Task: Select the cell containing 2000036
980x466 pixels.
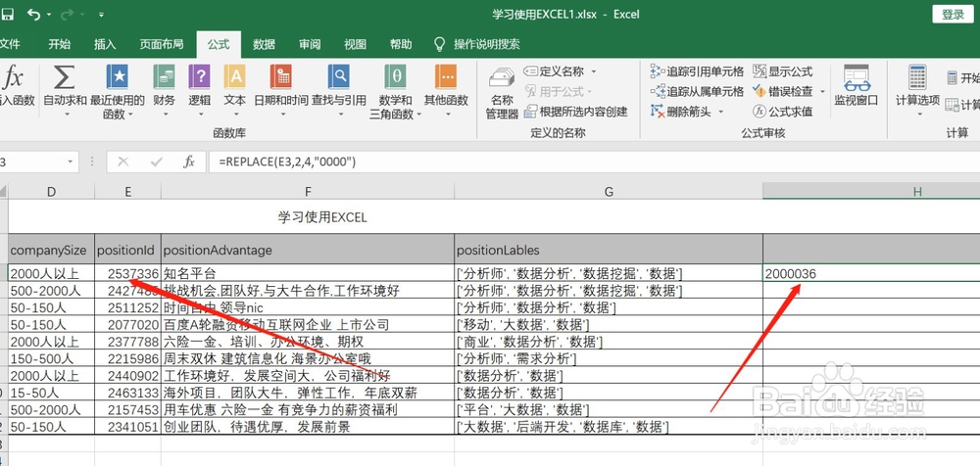Action: [871, 273]
